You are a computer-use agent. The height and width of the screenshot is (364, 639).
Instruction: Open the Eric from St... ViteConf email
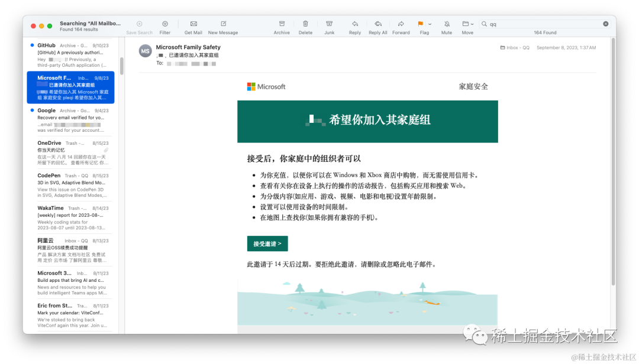pos(71,316)
